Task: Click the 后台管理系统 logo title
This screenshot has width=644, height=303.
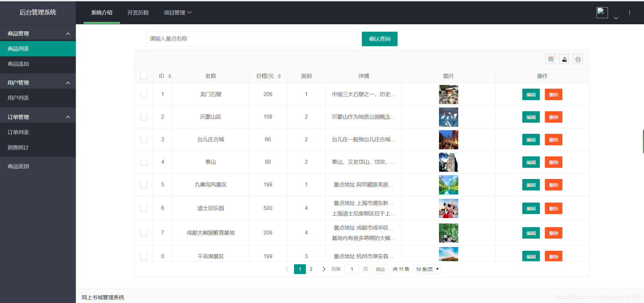Action: pyautogui.click(x=38, y=12)
